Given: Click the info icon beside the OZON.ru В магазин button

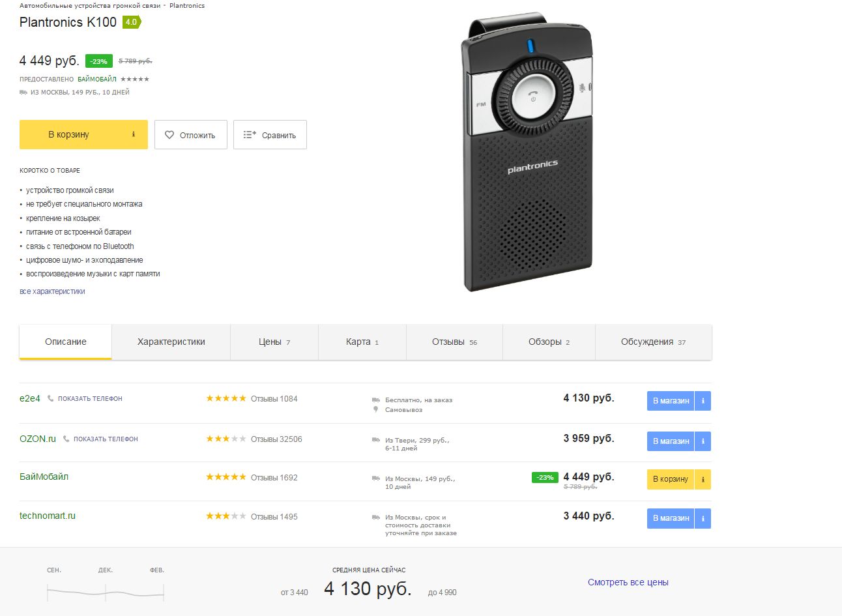Looking at the screenshot, I should (703, 441).
